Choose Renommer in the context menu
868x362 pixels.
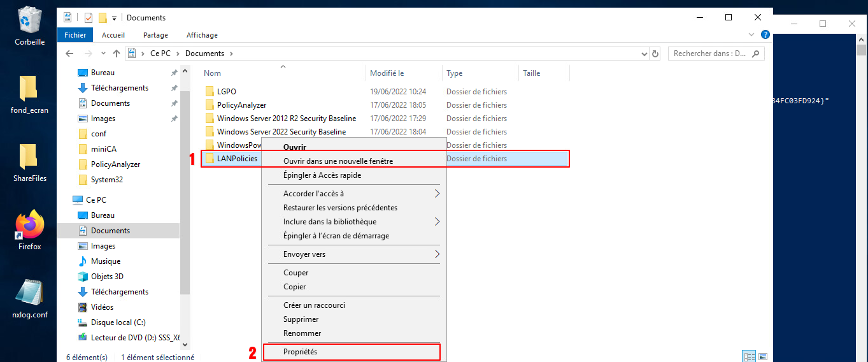click(x=302, y=333)
